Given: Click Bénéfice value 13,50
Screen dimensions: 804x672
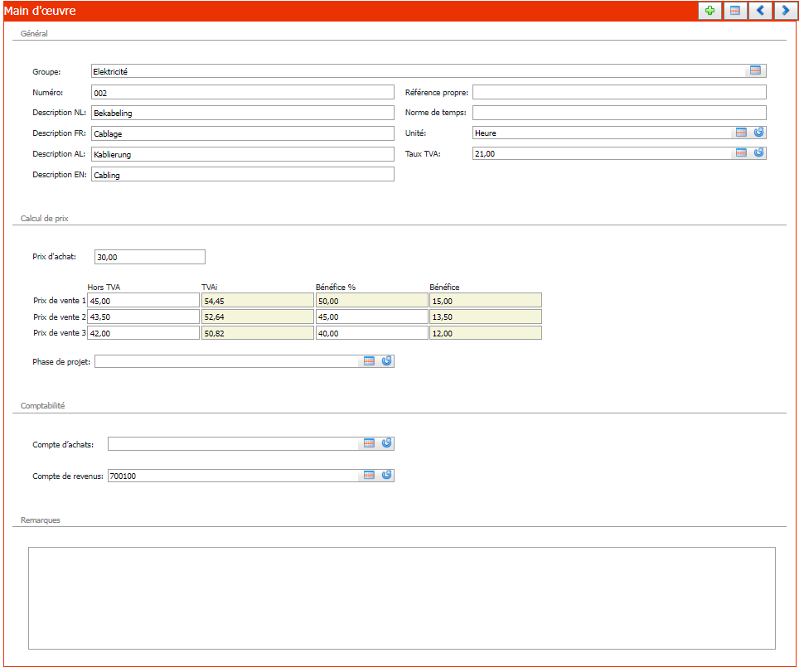Looking at the screenshot, I should click(x=486, y=317).
